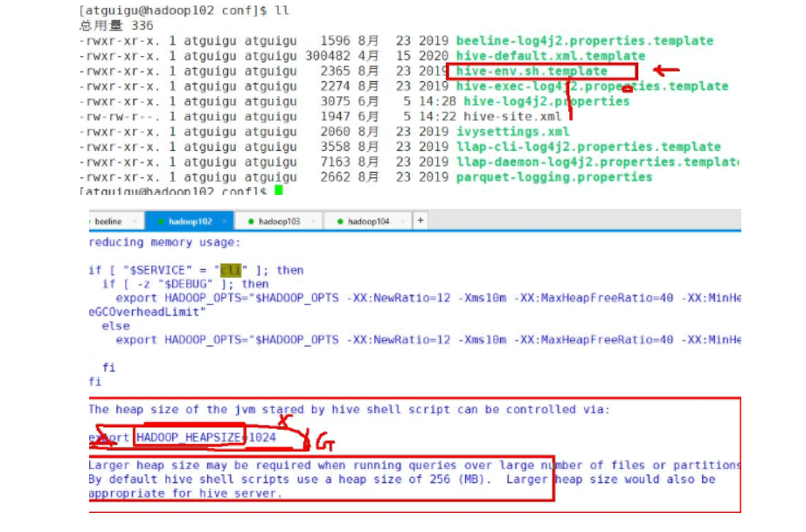The image size is (806, 532).
Task: Click the text HADOOP_HEAPSIZE in export line
Action: click(x=189, y=438)
